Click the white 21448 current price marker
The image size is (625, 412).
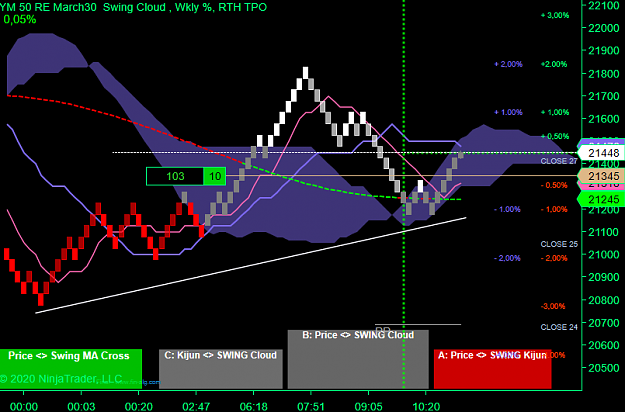coord(601,153)
